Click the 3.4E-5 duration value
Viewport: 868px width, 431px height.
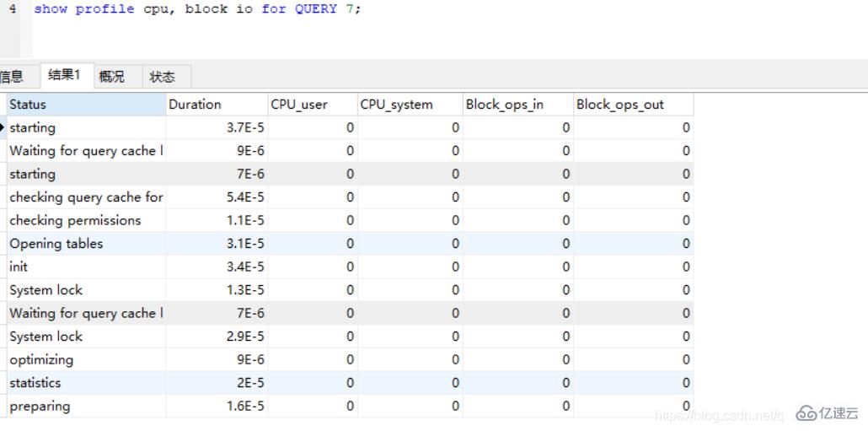pos(245,267)
